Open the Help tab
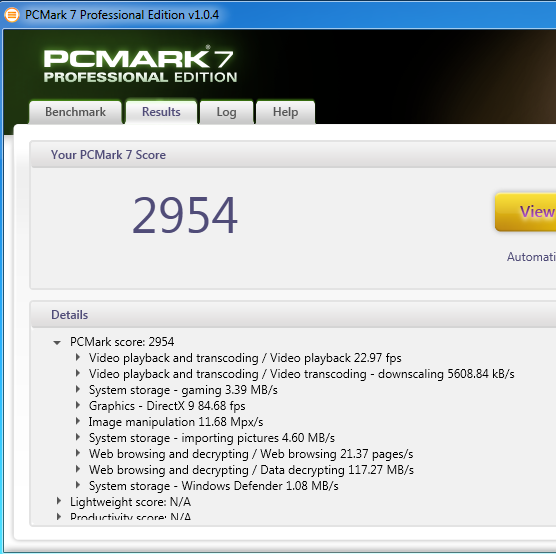This screenshot has height=554, width=556. click(285, 112)
